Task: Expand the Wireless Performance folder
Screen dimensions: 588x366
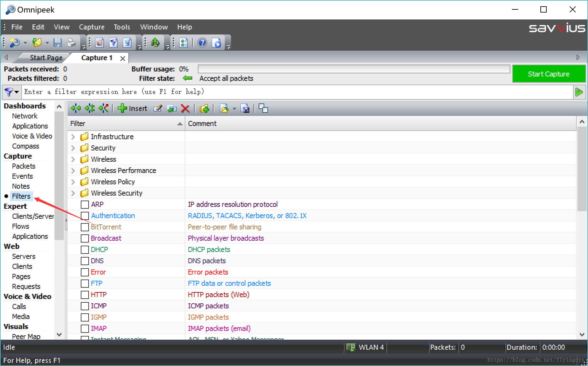Action: coord(73,170)
